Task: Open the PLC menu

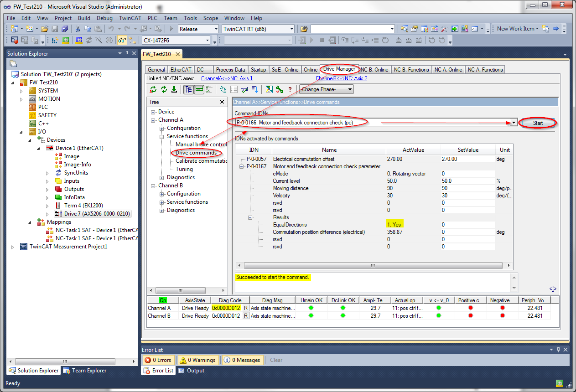Action: pyautogui.click(x=152, y=18)
